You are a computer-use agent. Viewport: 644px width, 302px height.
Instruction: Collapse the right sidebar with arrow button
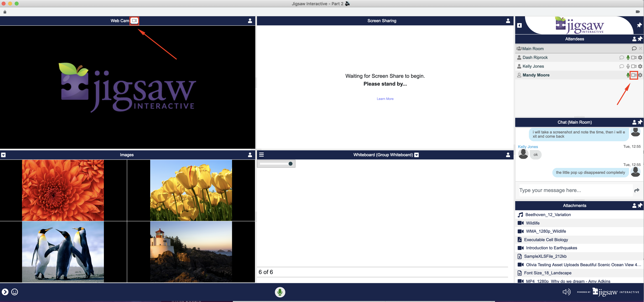coord(519,25)
